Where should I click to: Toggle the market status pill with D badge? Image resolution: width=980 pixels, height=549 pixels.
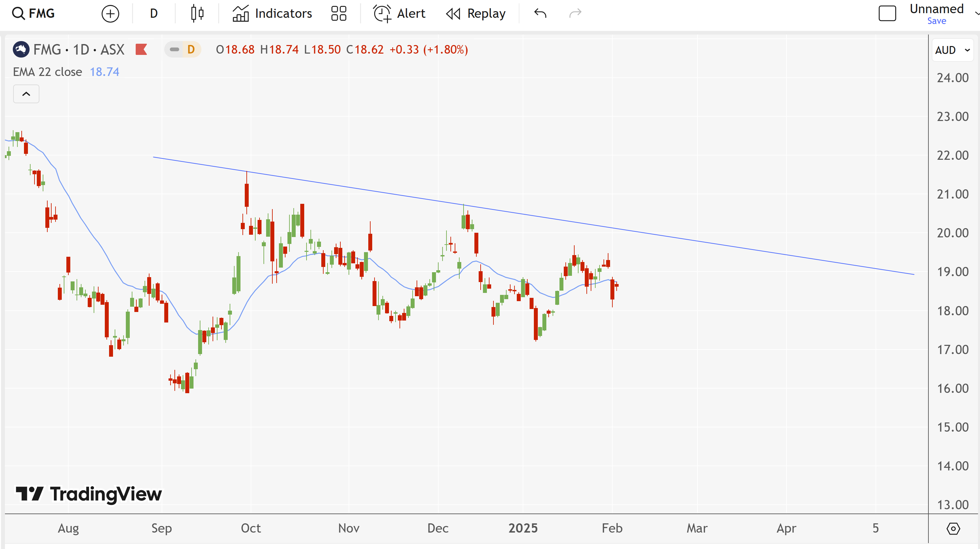(x=183, y=50)
